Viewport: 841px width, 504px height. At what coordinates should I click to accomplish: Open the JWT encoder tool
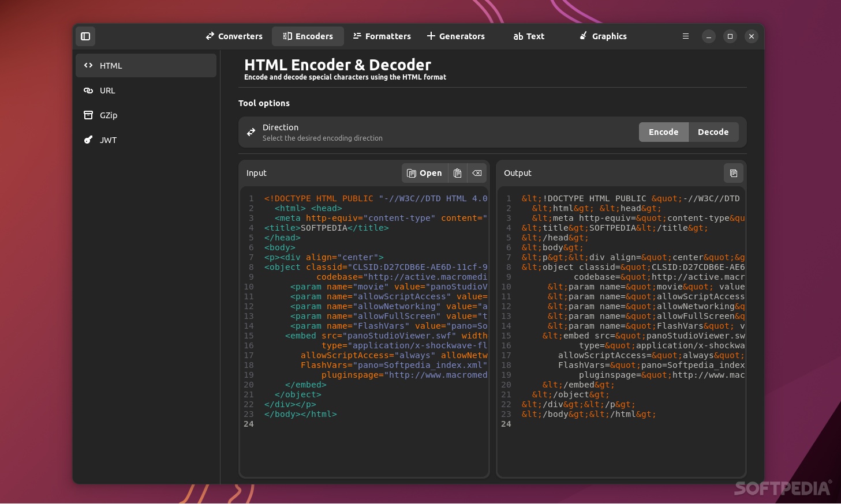point(145,140)
